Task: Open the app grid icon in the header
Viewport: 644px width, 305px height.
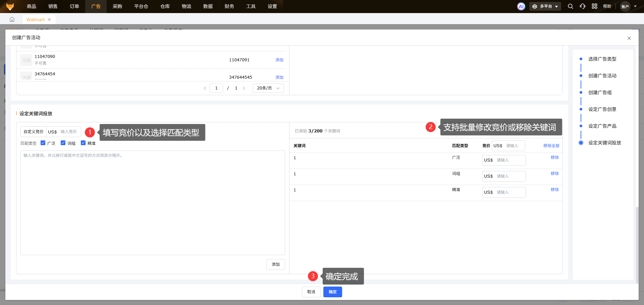Action: [x=594, y=6]
